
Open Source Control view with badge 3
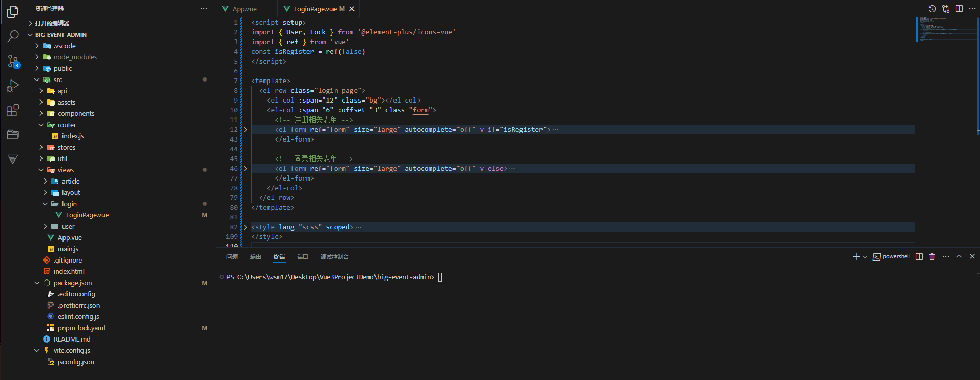tap(13, 61)
